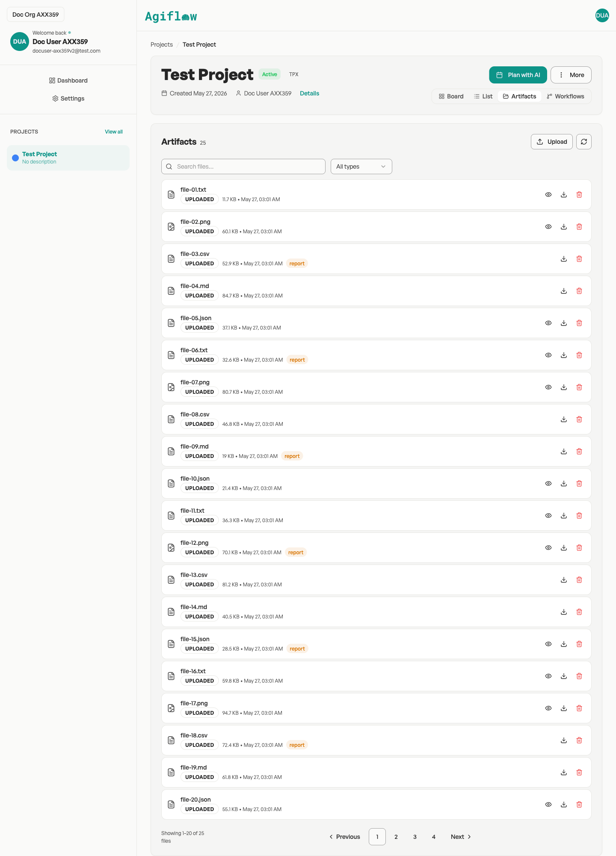Delete file-05.json
This screenshot has width=616, height=856.
tap(579, 323)
